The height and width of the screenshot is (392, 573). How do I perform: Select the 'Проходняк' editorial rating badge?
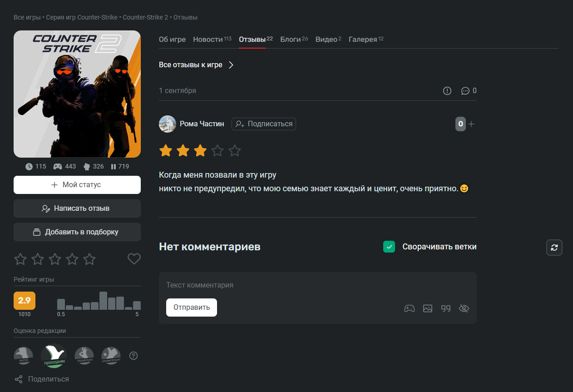coord(54,356)
